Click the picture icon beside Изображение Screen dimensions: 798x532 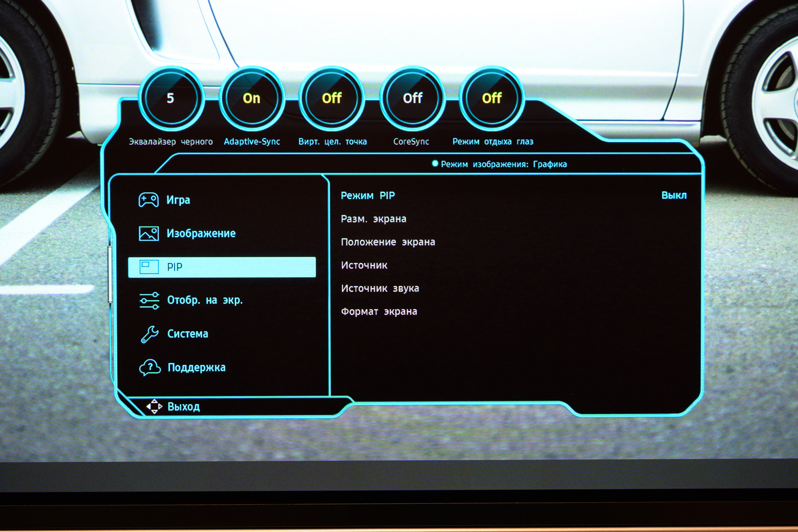point(148,234)
